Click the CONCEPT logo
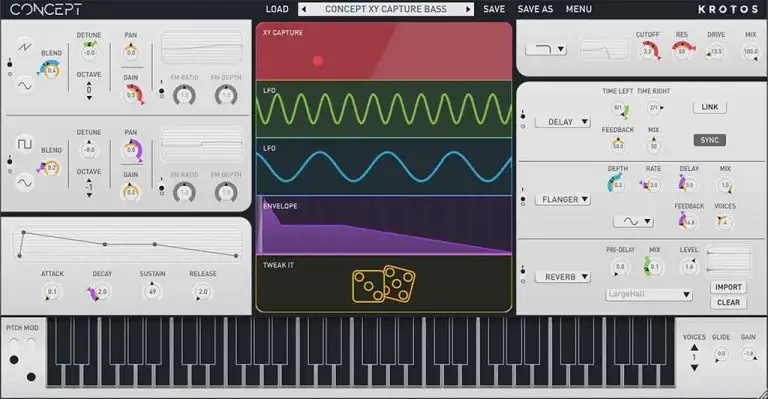 tap(46, 9)
